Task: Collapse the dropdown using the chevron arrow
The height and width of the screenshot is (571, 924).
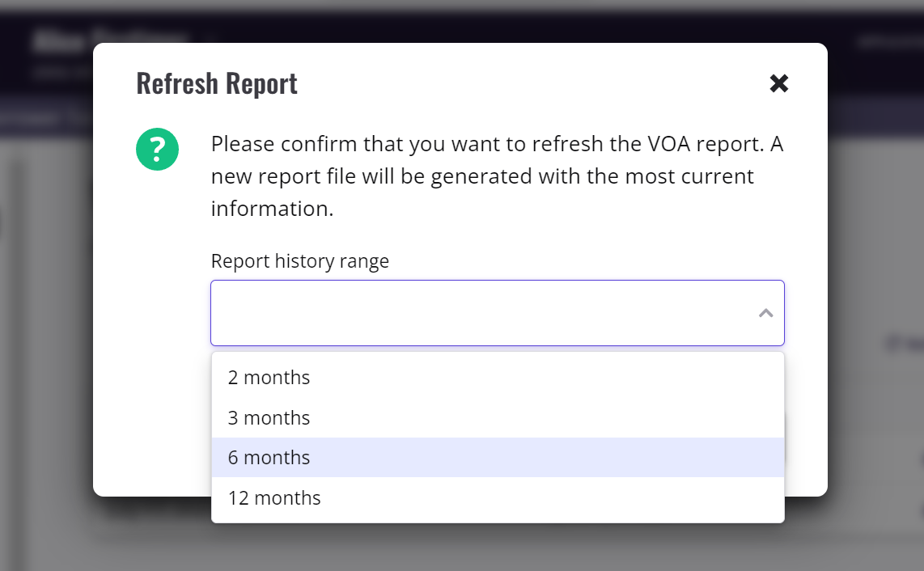Action: pos(765,313)
